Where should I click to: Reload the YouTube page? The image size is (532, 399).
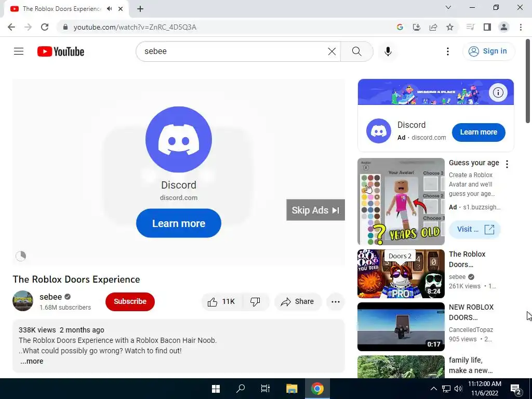[x=45, y=27]
